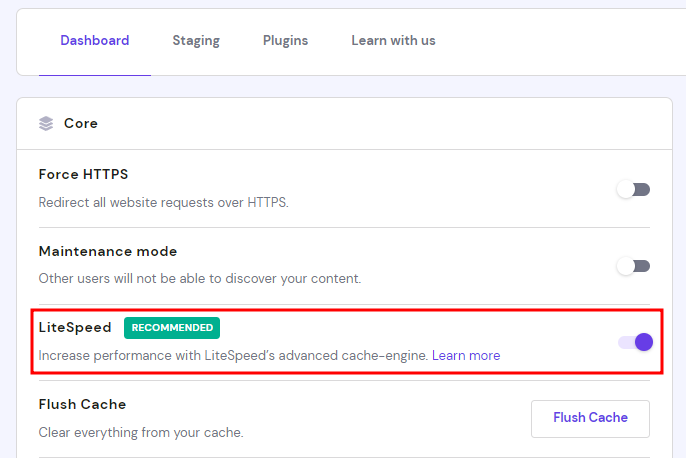Screen dimensions: 686x458
Task: Switch to the Staging tab
Action: click(x=196, y=41)
